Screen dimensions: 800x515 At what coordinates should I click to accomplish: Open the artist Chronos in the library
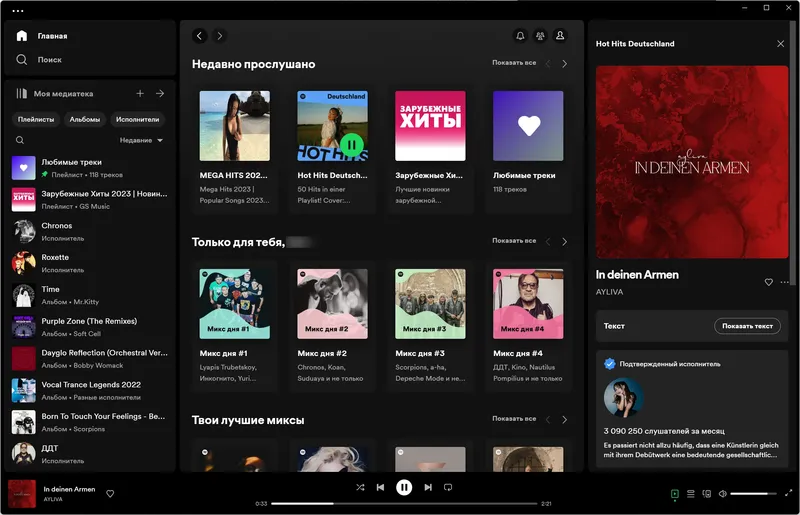pyautogui.click(x=90, y=232)
